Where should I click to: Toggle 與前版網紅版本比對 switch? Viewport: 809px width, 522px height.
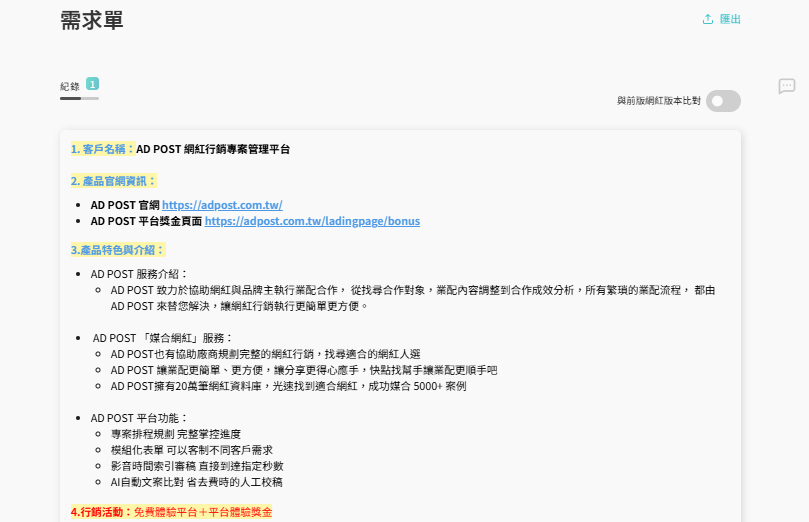[723, 101]
